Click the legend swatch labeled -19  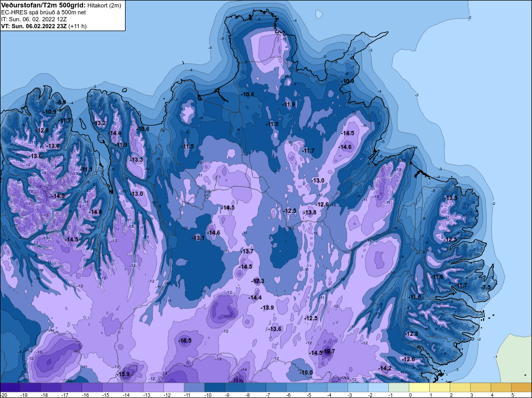pyautogui.click(x=31, y=387)
